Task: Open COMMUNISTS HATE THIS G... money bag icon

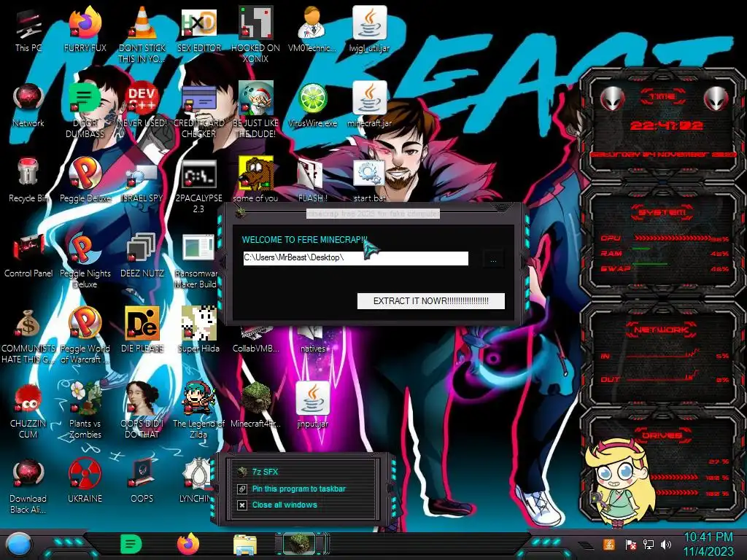Action: click(x=28, y=335)
